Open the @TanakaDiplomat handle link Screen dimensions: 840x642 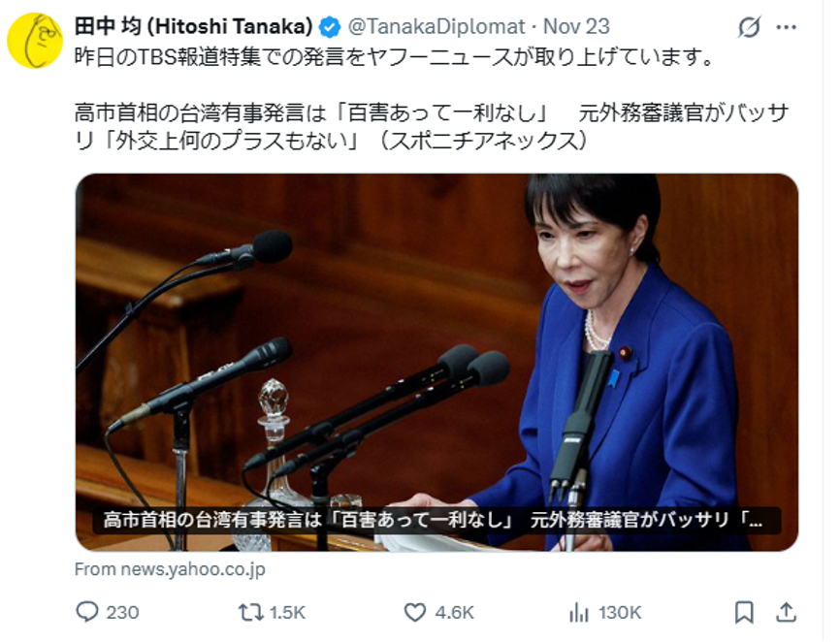point(436,26)
